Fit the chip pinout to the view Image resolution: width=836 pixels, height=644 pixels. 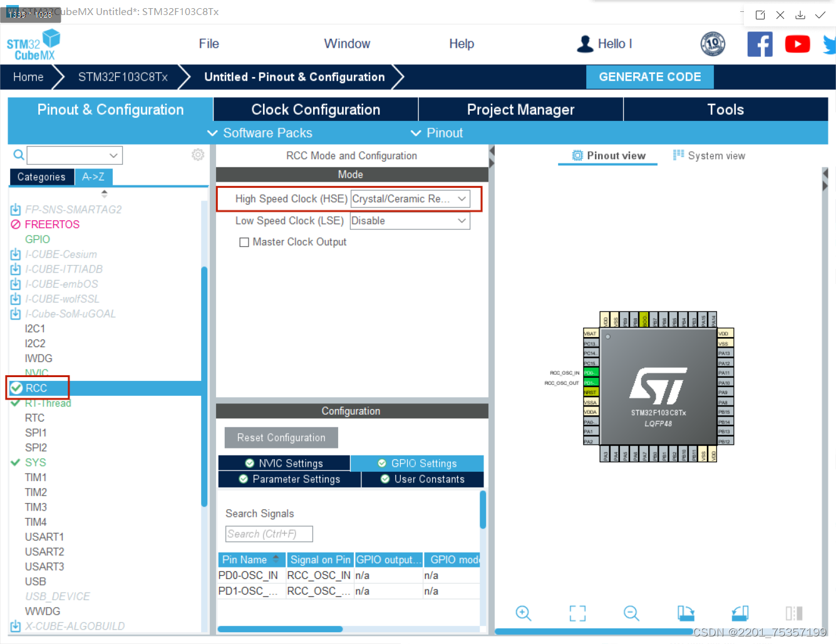coord(577,613)
